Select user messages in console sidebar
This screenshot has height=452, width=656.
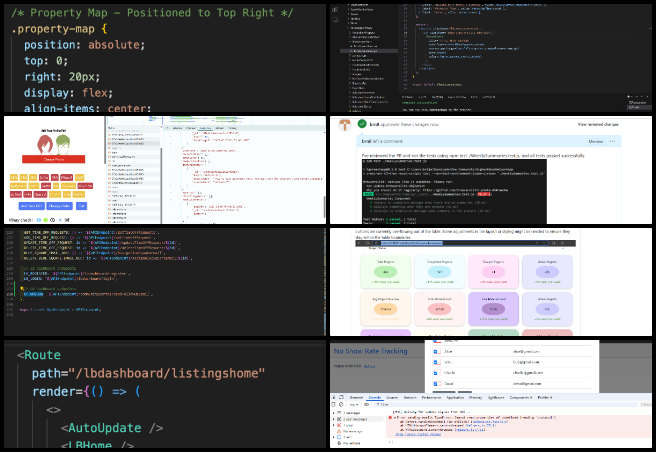click(355, 419)
